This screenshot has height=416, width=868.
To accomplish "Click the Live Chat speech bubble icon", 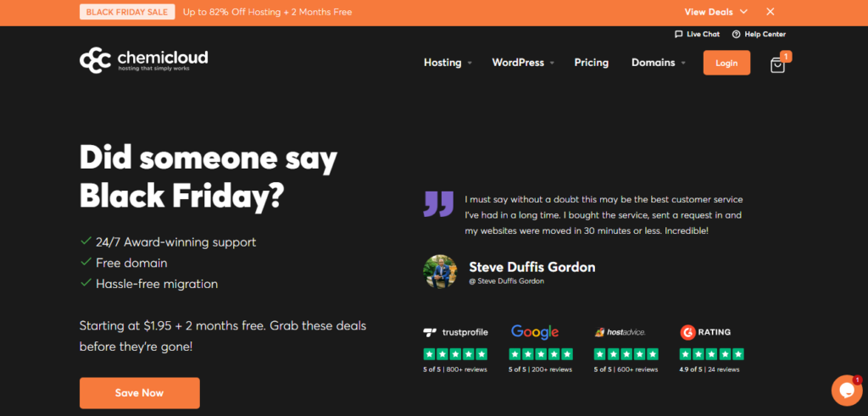I will pyautogui.click(x=679, y=34).
